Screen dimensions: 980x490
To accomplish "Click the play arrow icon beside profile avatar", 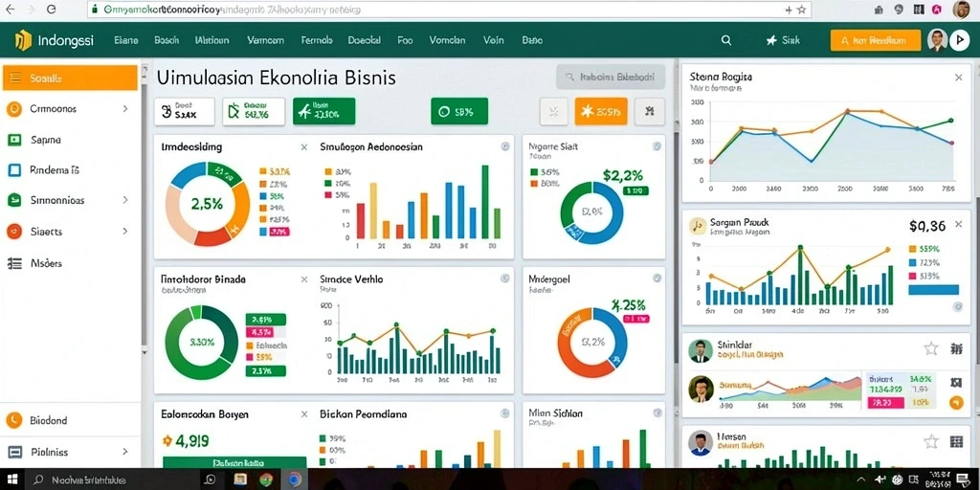I will (959, 40).
